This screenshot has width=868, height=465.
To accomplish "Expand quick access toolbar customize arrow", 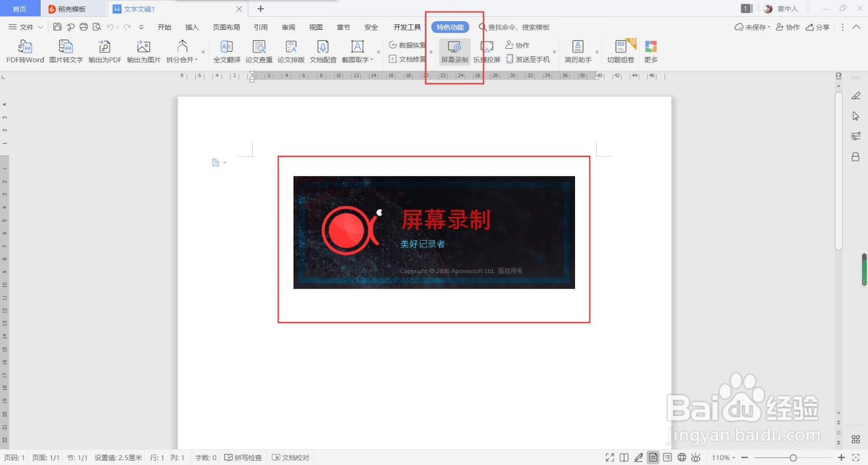I will [141, 27].
